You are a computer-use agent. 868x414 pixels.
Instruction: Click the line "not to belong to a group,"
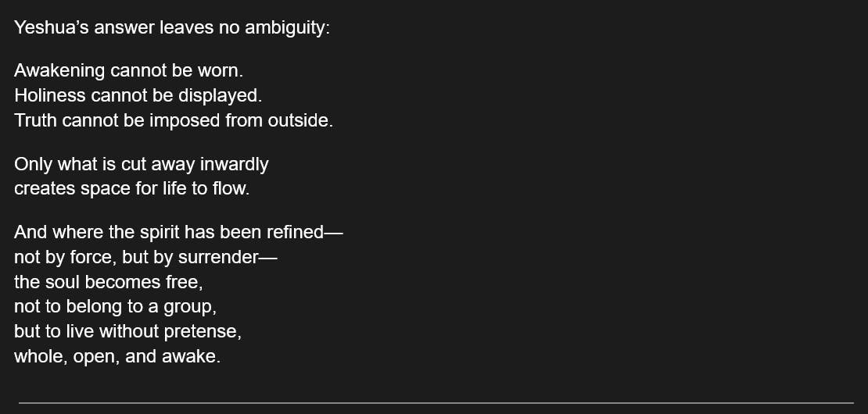(x=115, y=306)
